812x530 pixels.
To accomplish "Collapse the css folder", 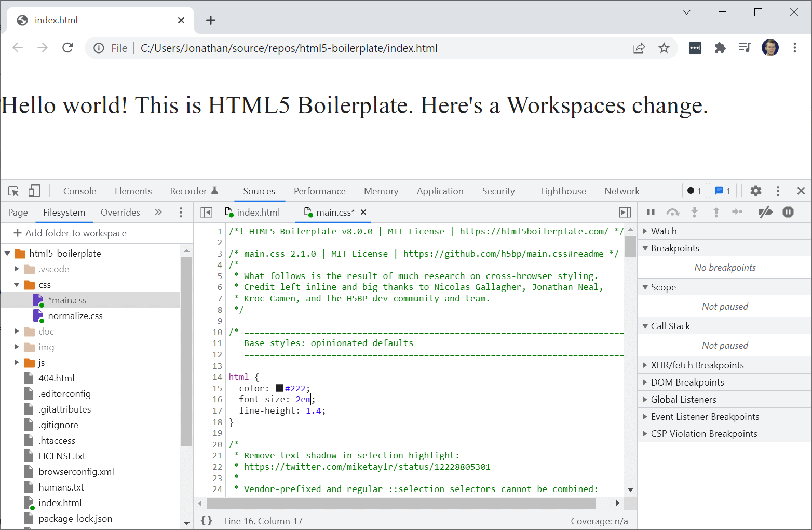I will [17, 284].
